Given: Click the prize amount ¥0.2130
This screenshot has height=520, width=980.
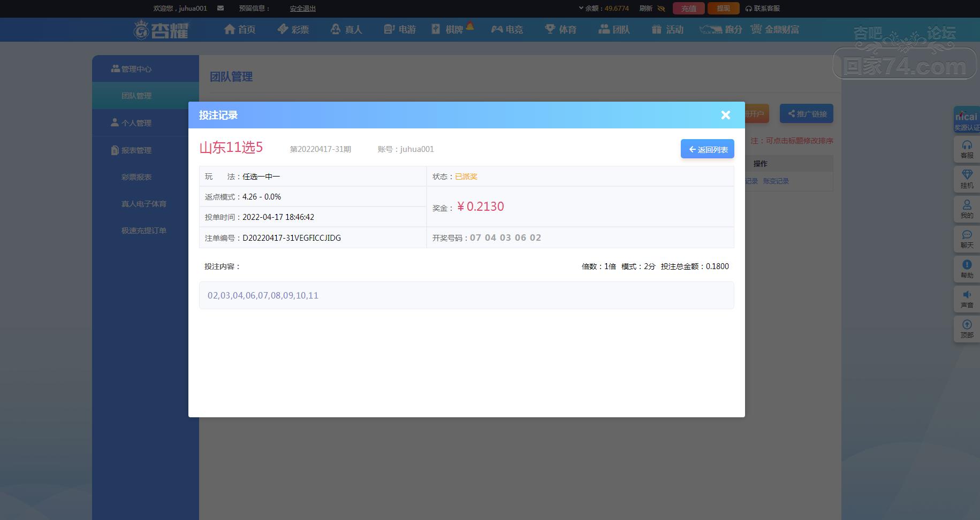Looking at the screenshot, I should coord(480,207).
